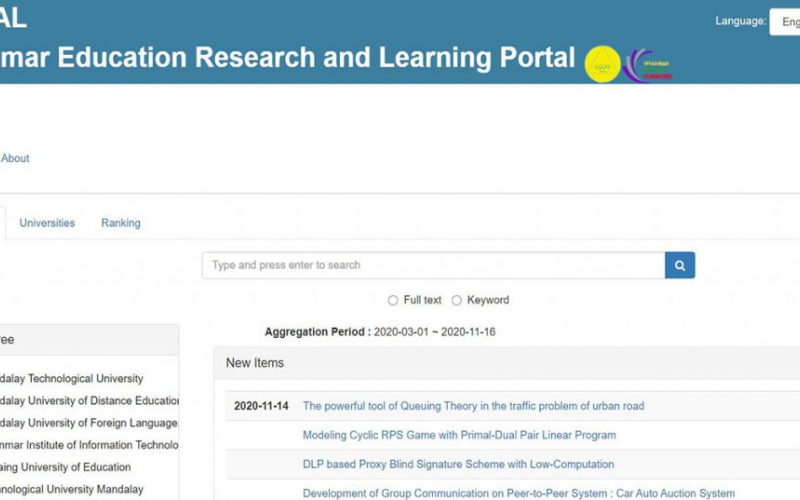The height and width of the screenshot is (500, 800).
Task: Click the Education Research and Learning Portal title
Action: (x=288, y=57)
